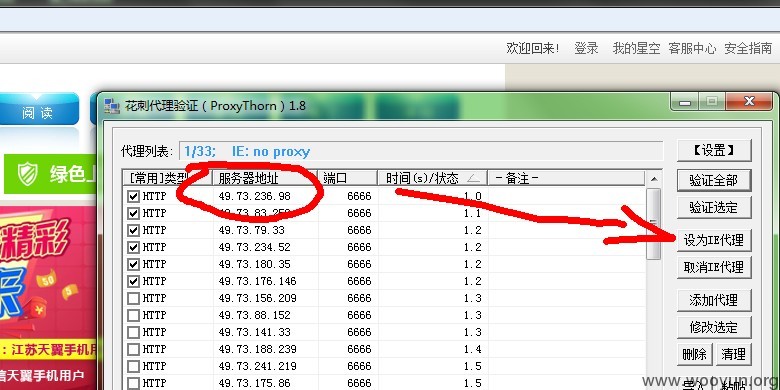This screenshot has height=390, width=780.
Task: Open 我的星空 link in the browser page
Action: coord(636,48)
